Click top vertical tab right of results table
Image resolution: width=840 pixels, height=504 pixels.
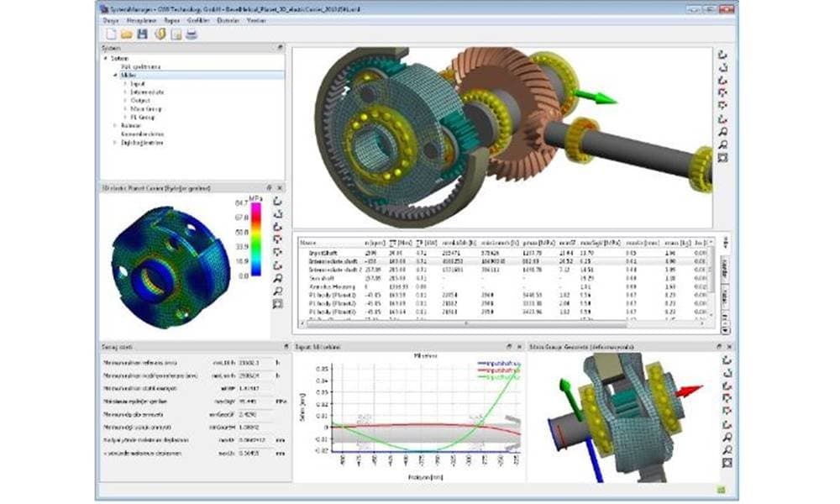pos(725,244)
